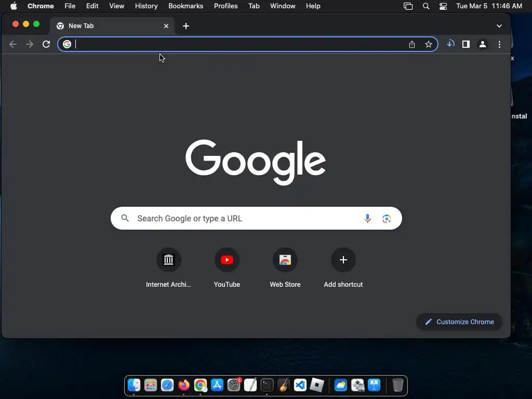The image size is (532, 399).
Task: Open Keynote from the Dock
Action: point(374,385)
